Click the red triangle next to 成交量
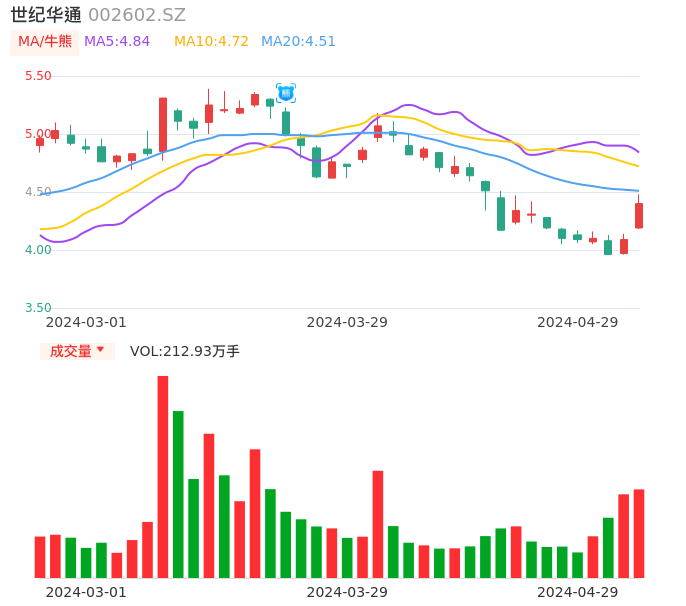 pos(100,350)
